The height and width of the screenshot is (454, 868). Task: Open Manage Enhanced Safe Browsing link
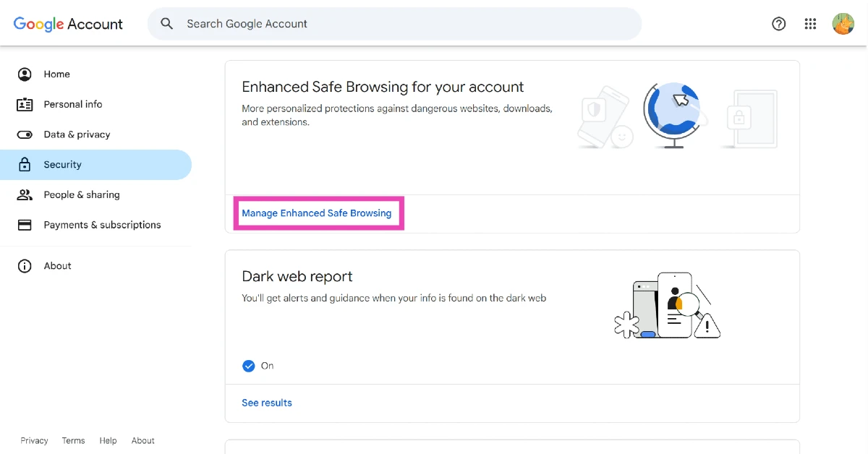pyautogui.click(x=317, y=213)
